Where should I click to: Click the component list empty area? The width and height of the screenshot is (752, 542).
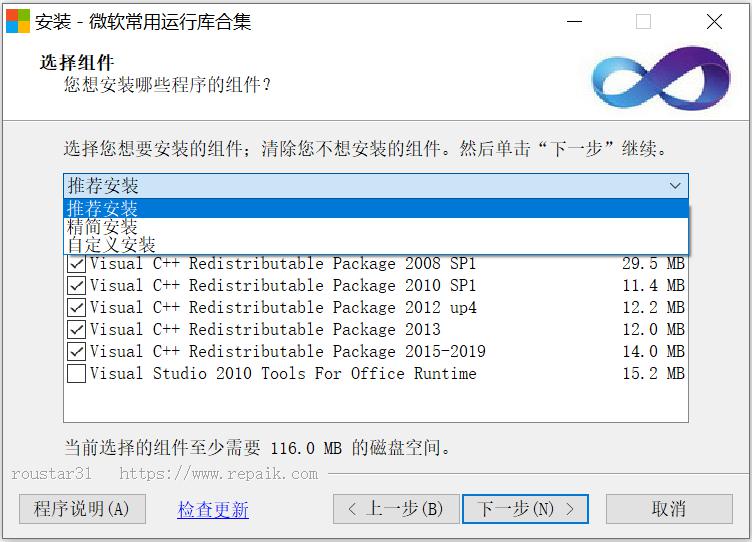(x=375, y=404)
